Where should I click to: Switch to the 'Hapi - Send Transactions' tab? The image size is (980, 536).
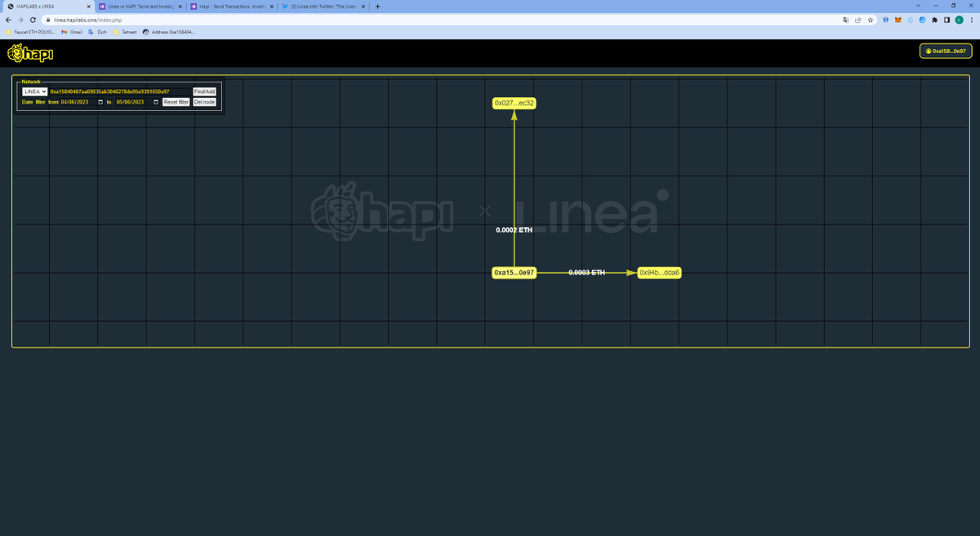tap(233, 5)
